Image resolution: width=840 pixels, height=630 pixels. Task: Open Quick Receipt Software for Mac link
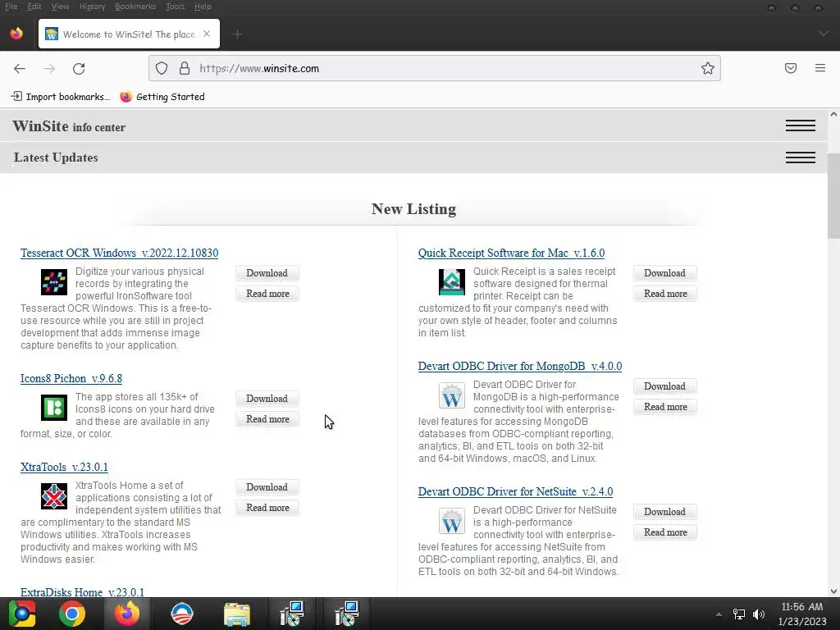[511, 253]
